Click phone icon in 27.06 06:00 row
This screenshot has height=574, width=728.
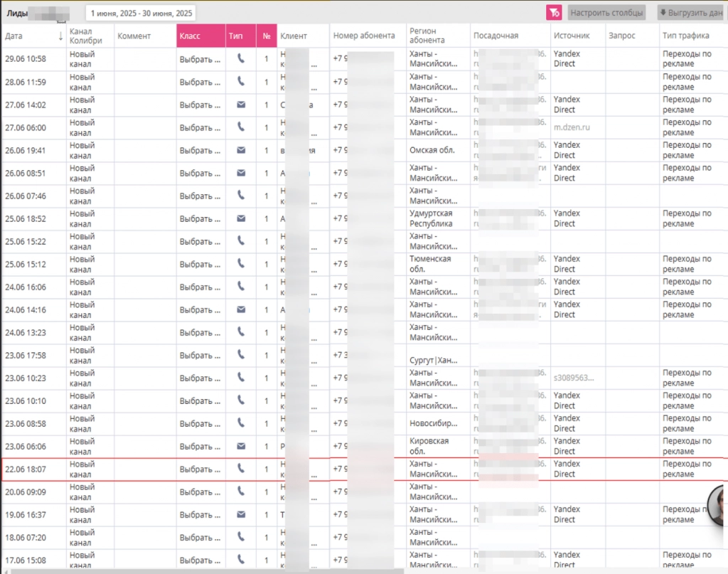(241, 127)
